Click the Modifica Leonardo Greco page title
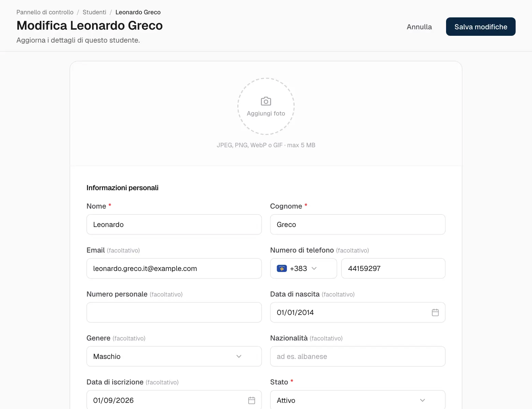This screenshot has width=532, height=409. (90, 26)
